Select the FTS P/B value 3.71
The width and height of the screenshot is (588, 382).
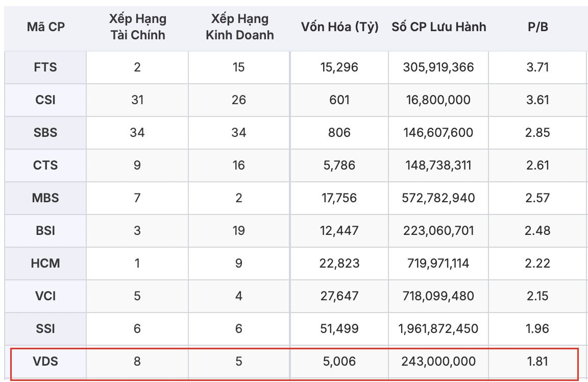tap(538, 67)
